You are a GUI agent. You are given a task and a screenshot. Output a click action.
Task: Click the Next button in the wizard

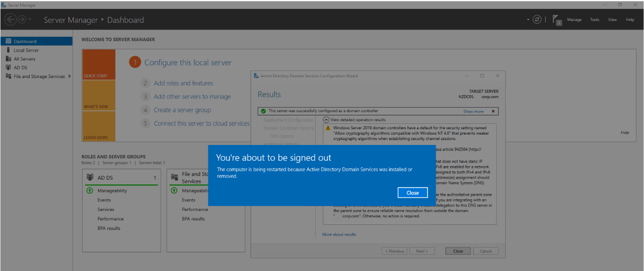point(422,251)
